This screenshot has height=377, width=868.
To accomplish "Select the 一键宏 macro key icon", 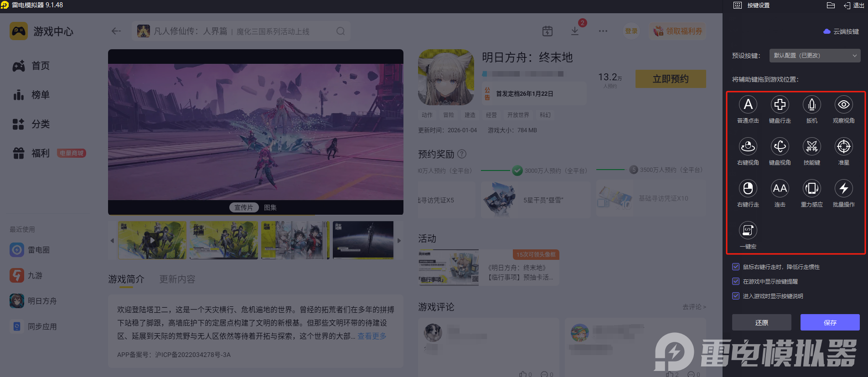I will [748, 230].
